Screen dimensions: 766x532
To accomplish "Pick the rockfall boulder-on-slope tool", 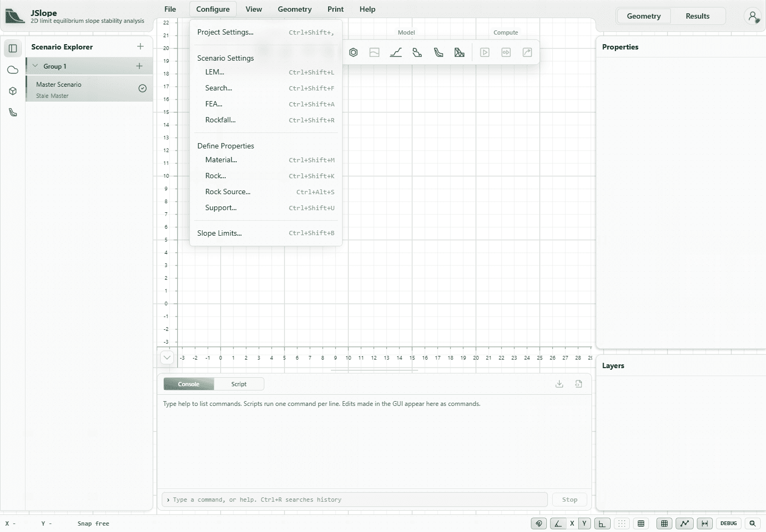I will click(417, 52).
